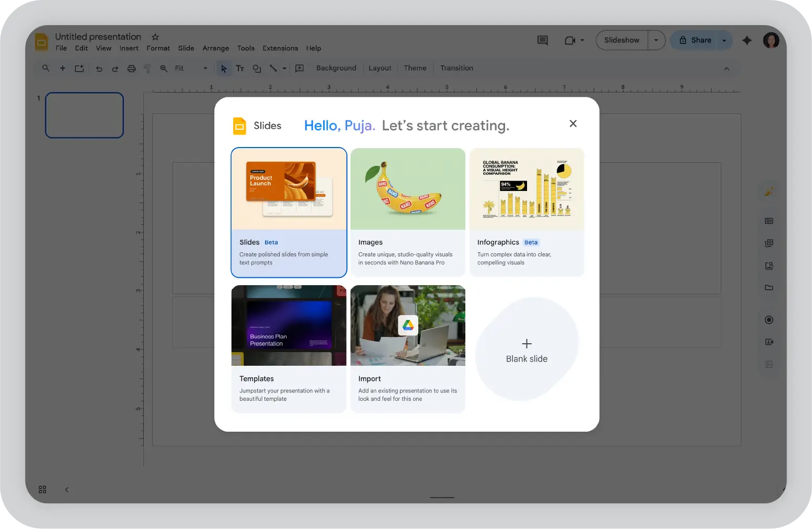
Task: Click the Slideshow button
Action: [621, 40]
